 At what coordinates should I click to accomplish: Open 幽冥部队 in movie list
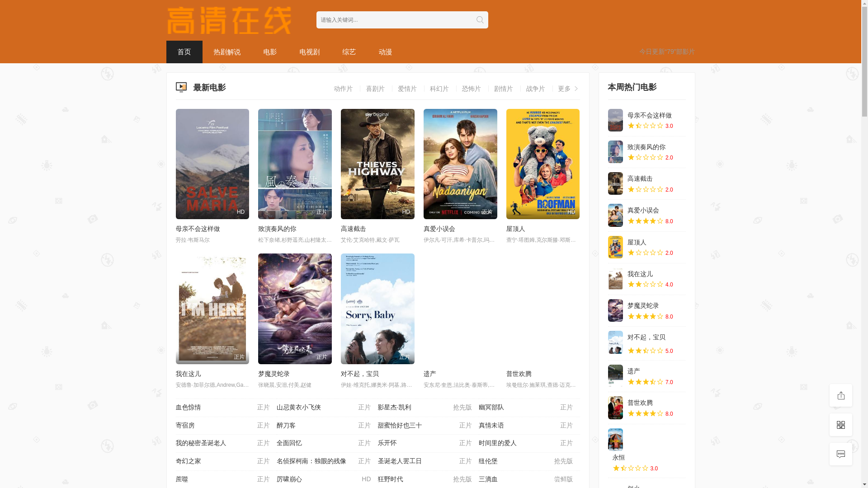(491, 408)
